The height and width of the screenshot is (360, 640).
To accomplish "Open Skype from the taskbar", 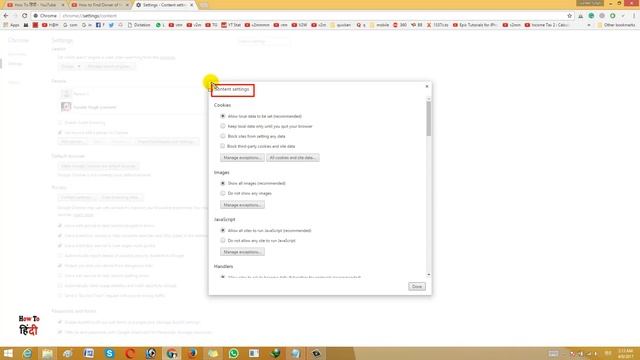I will 109,353.
